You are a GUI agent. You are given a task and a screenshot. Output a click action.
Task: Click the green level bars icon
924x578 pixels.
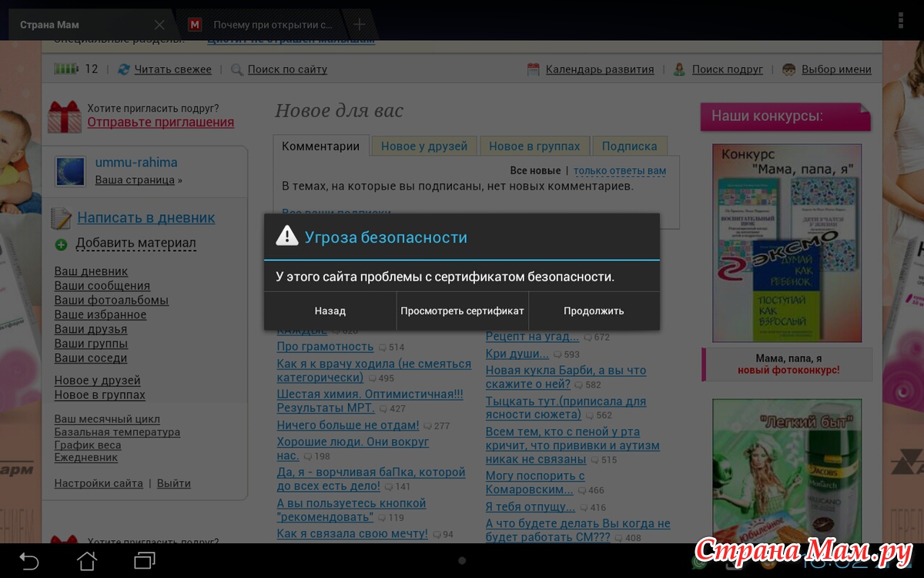point(65,69)
